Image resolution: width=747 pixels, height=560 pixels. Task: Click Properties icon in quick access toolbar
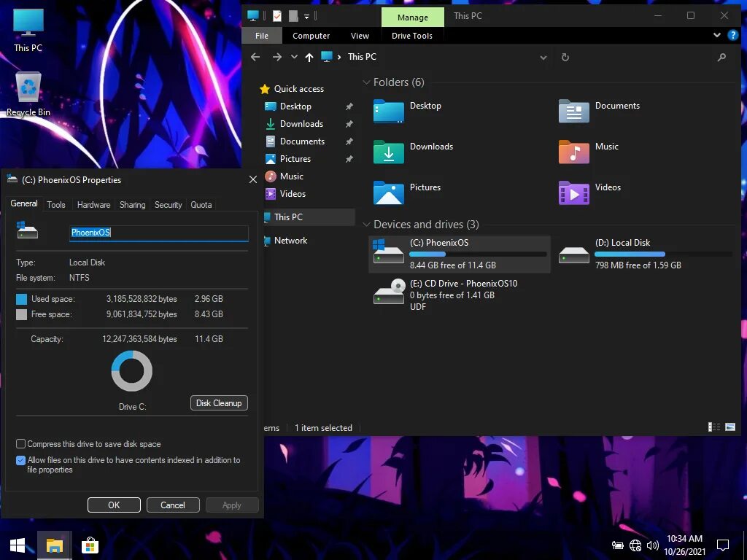(x=276, y=16)
